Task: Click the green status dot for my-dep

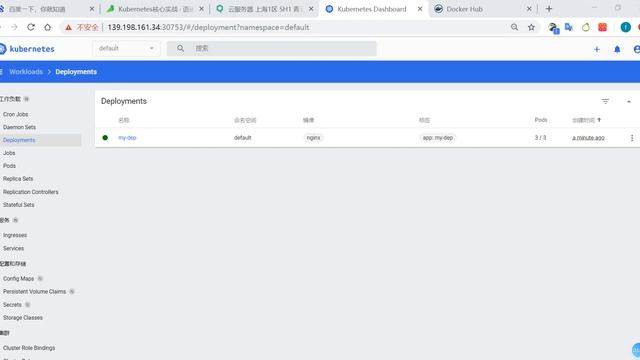Action: click(x=105, y=138)
